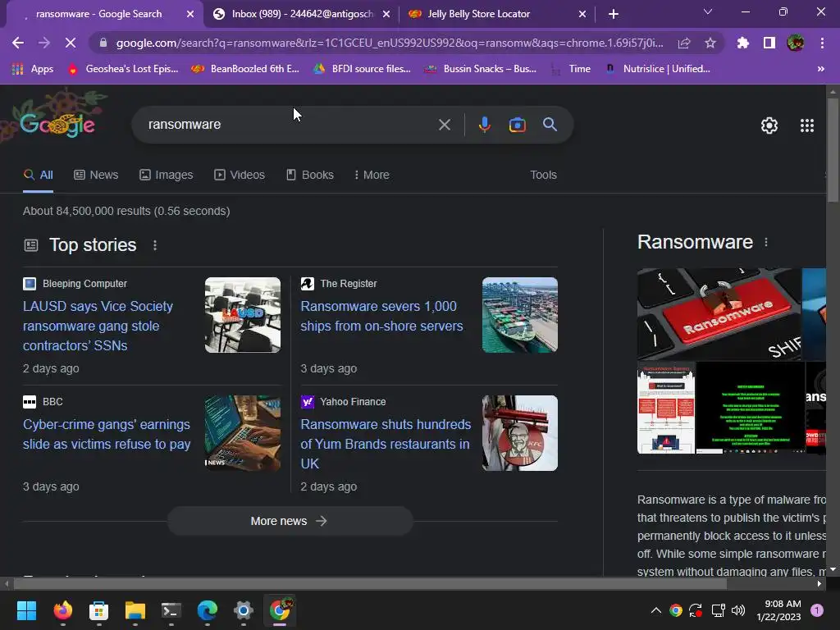Open Top stories three-dot options
This screenshot has height=630, width=840.
pyautogui.click(x=155, y=245)
